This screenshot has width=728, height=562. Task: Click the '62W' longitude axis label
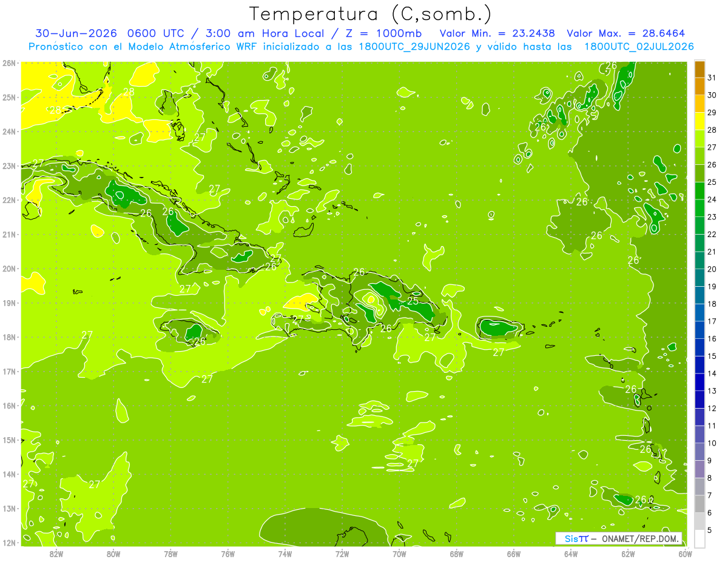(x=628, y=554)
